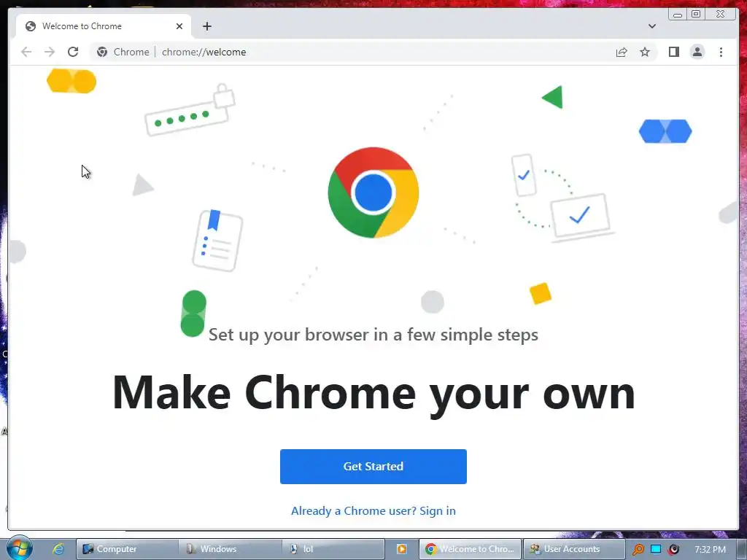
Task: Launch Internet Explorer from taskbar
Action: (x=58, y=549)
